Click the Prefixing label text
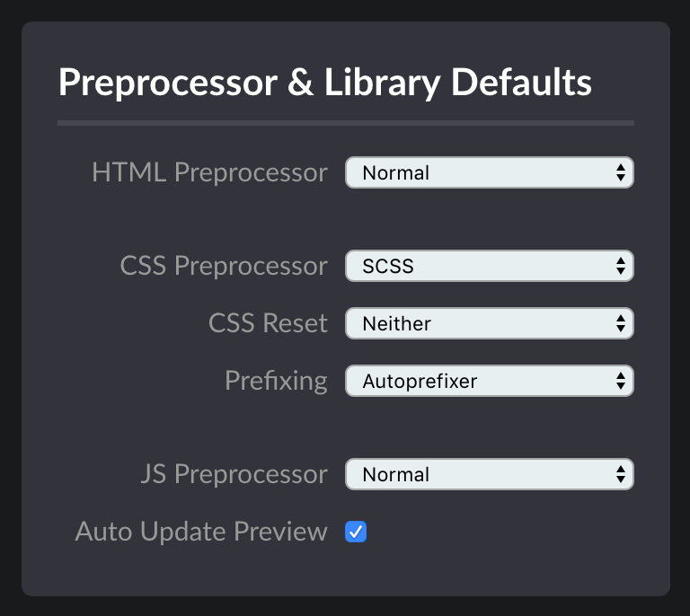The height and width of the screenshot is (616, 690). coord(276,381)
